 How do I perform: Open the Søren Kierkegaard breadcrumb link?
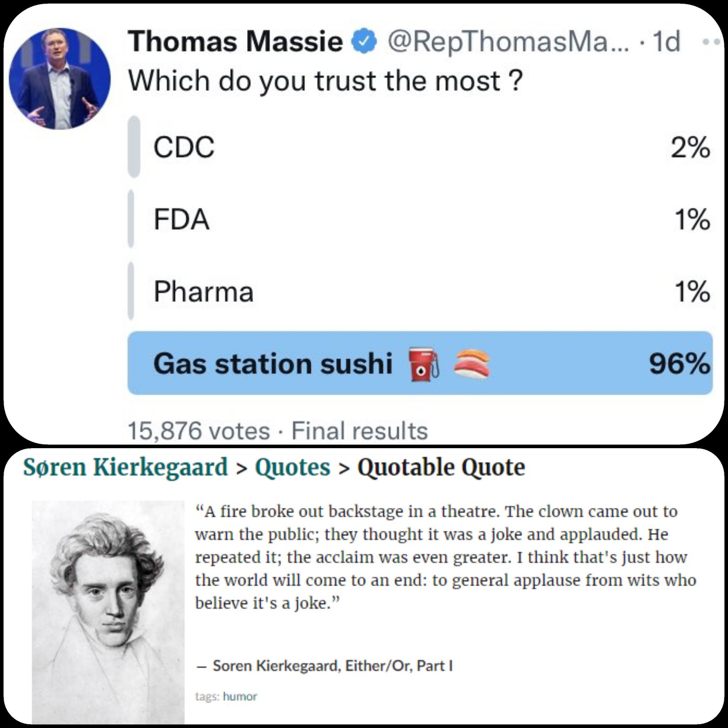tap(125, 467)
